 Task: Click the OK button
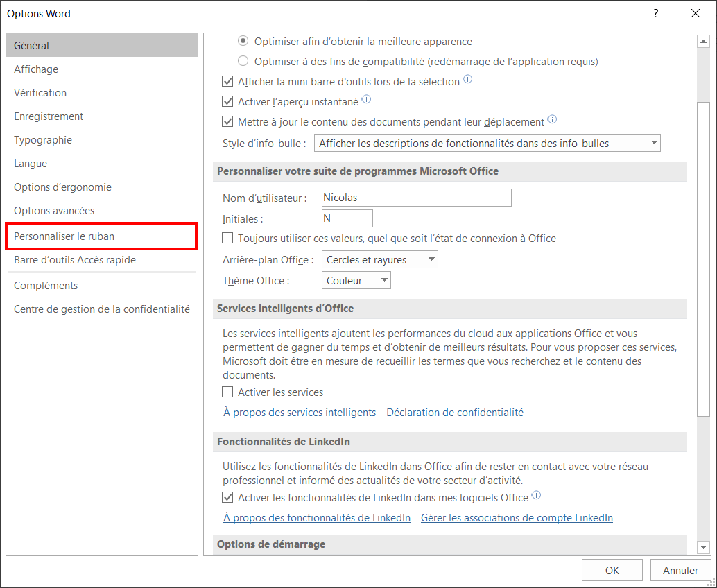click(612, 570)
